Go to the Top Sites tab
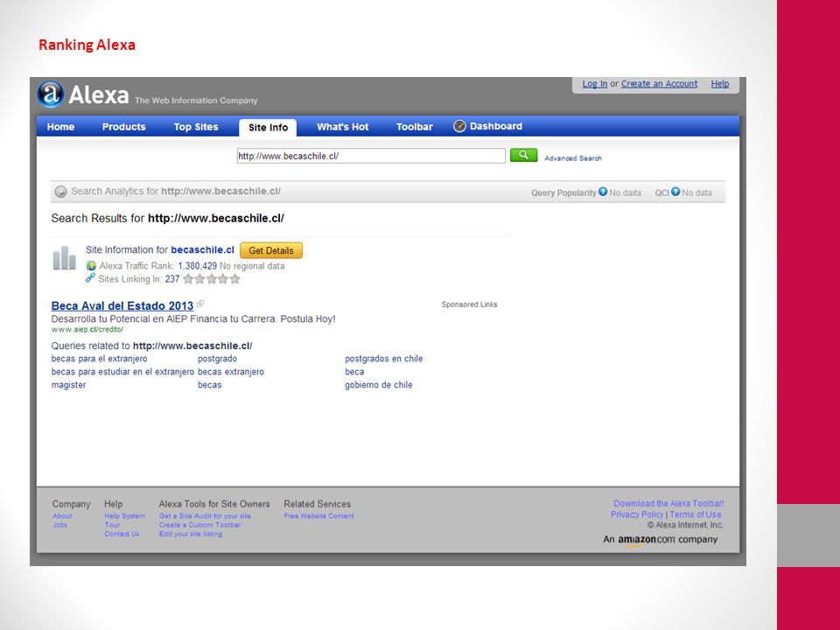This screenshot has height=630, width=840. [196, 127]
